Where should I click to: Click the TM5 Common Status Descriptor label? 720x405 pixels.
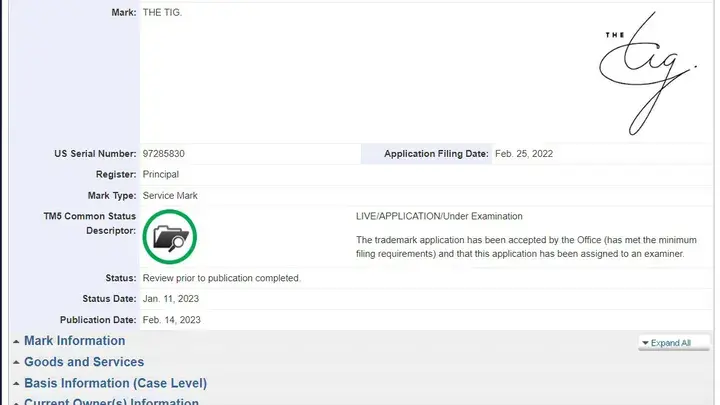90,223
